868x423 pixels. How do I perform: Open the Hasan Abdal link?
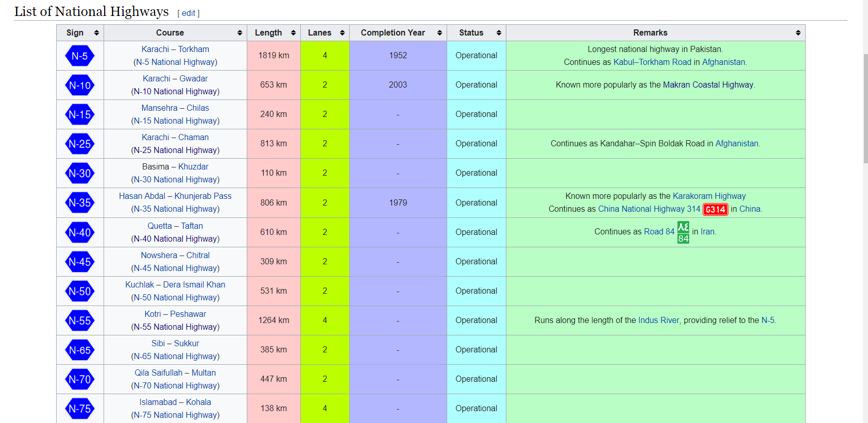pyautogui.click(x=142, y=196)
